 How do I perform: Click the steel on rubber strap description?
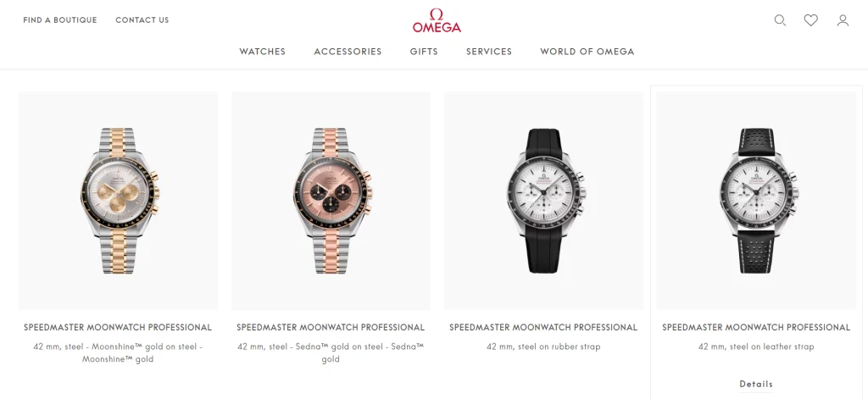tap(543, 347)
